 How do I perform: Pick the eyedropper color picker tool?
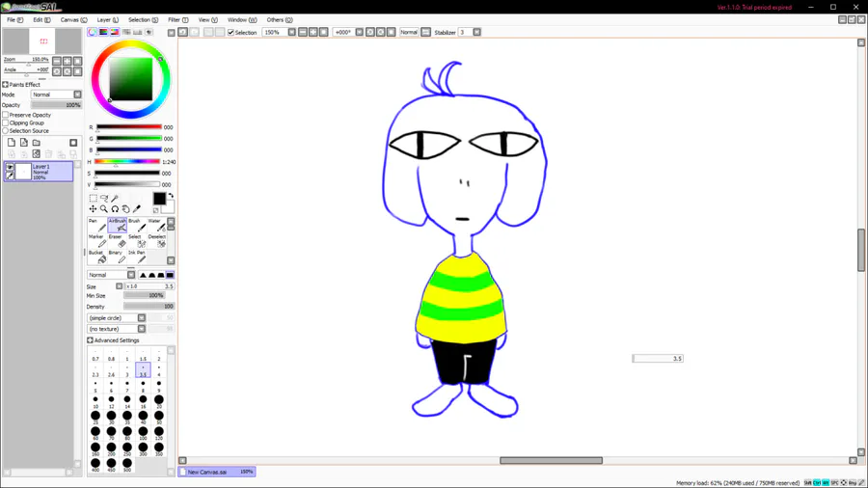click(x=137, y=209)
